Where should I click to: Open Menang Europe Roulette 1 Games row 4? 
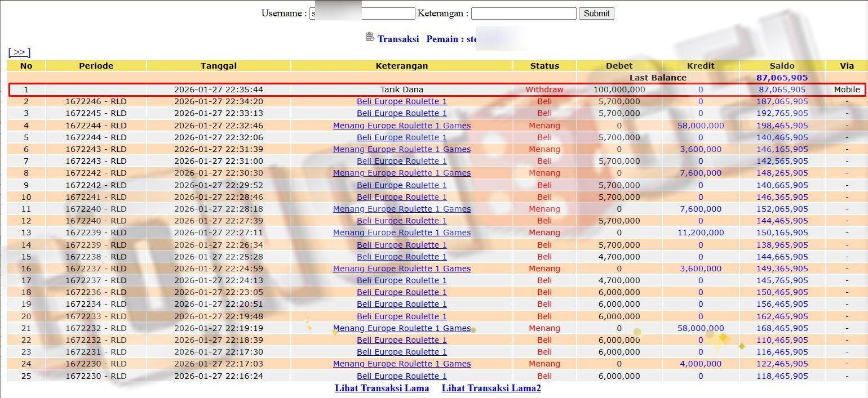[x=401, y=126]
